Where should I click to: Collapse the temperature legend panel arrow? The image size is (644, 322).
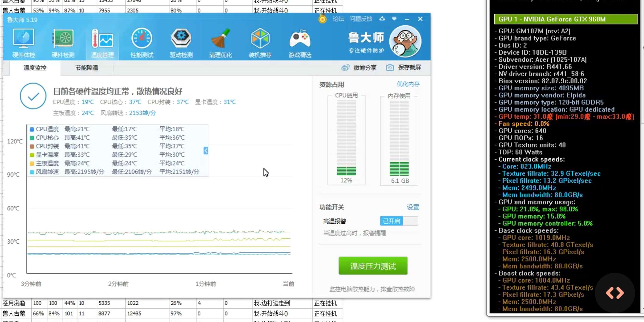click(206, 151)
